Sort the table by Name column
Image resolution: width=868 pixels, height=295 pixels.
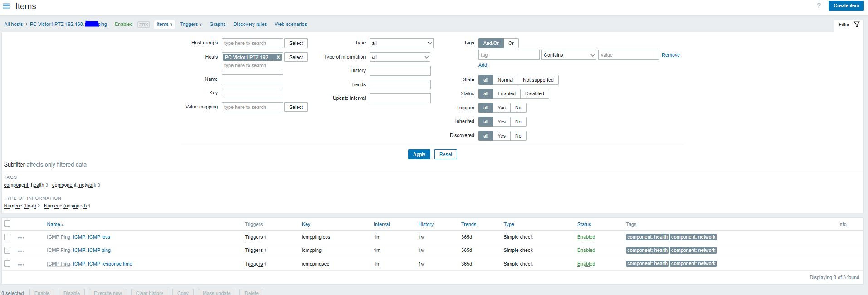point(55,224)
